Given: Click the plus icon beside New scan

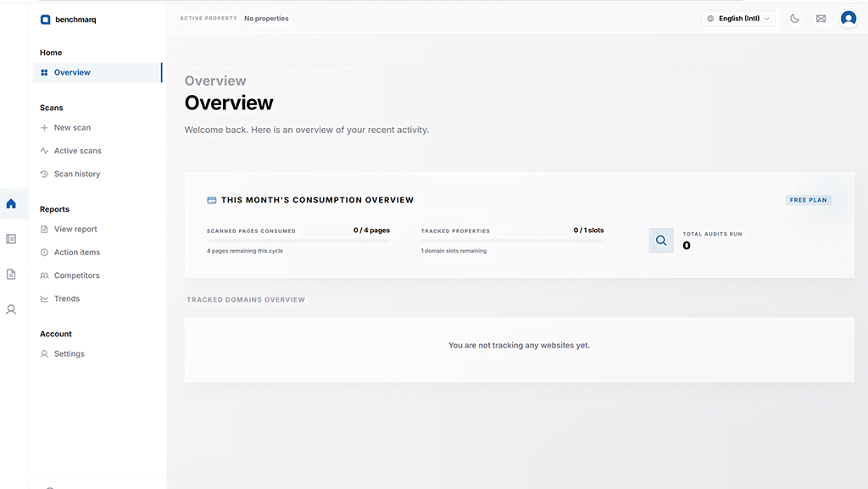Looking at the screenshot, I should tap(44, 128).
